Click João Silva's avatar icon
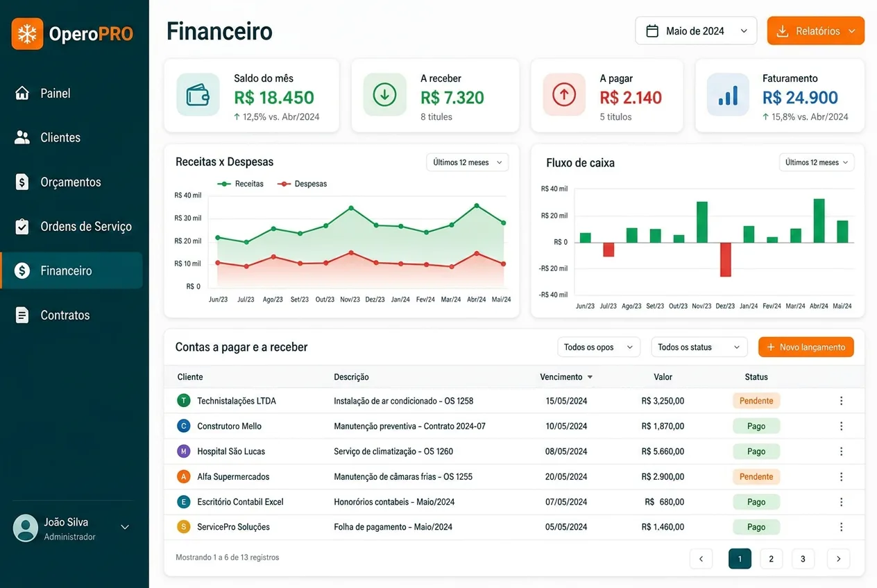 click(26, 528)
